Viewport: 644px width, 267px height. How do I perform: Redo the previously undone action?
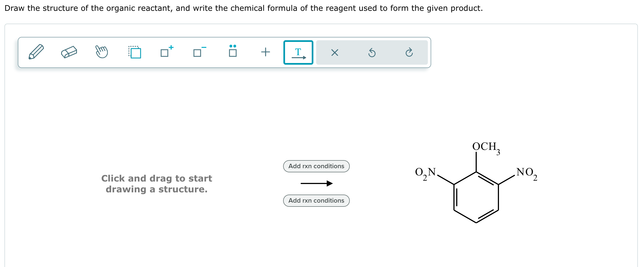409,52
